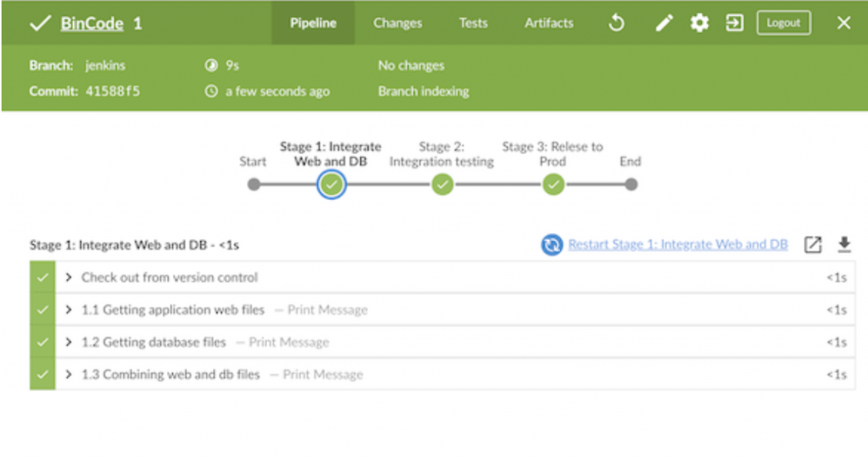
Task: Select Stage 1 Integrate Web and DB node
Action: click(x=331, y=185)
